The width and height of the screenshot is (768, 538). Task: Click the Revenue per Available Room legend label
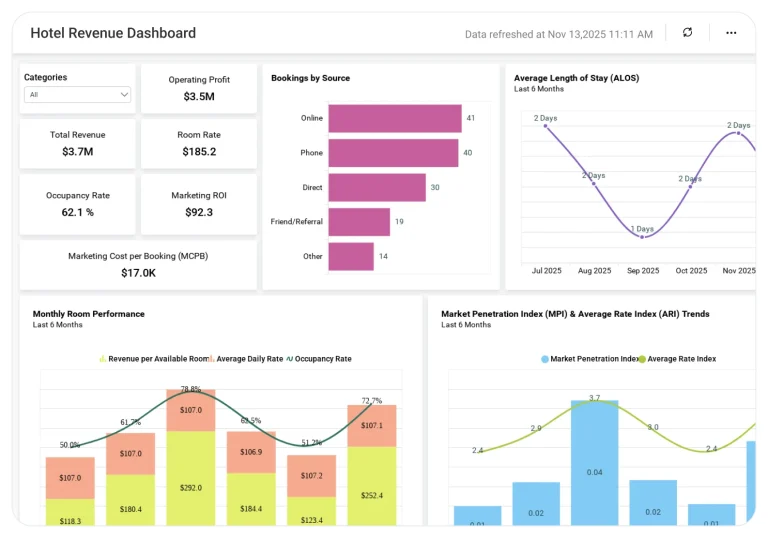pyautogui.click(x=159, y=359)
